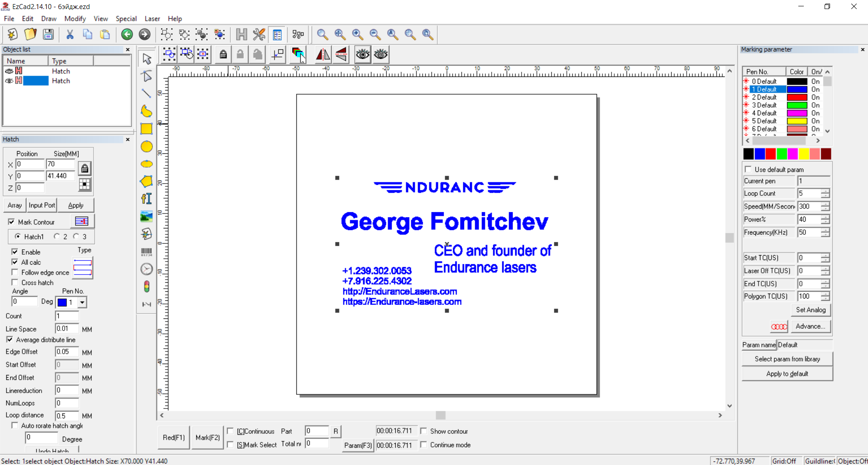This screenshot has width=868, height=465.
Task: Toggle Average distribute line checkbox
Action: (9, 340)
